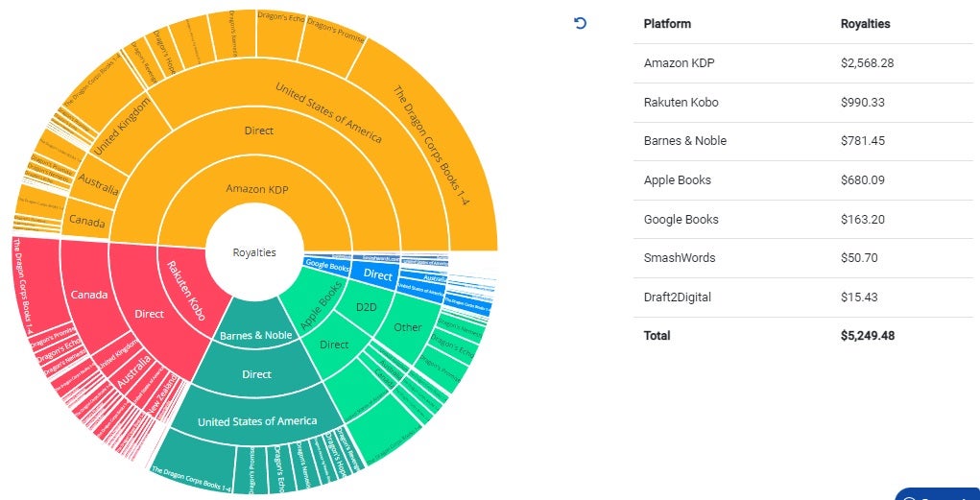Click Amazon KDP in the table
The height and width of the screenshot is (500, 980).
(679, 63)
